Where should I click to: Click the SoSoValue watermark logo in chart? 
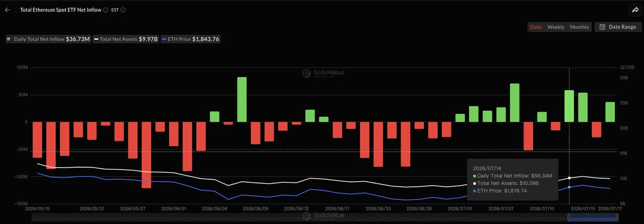click(x=323, y=73)
